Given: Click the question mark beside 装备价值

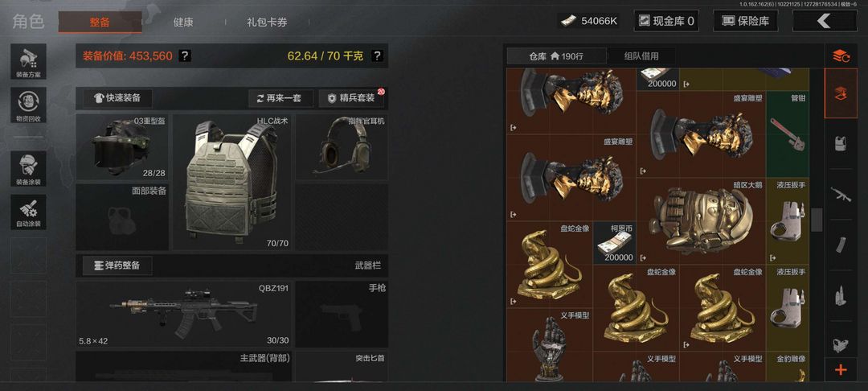Looking at the screenshot, I should click(x=186, y=56).
